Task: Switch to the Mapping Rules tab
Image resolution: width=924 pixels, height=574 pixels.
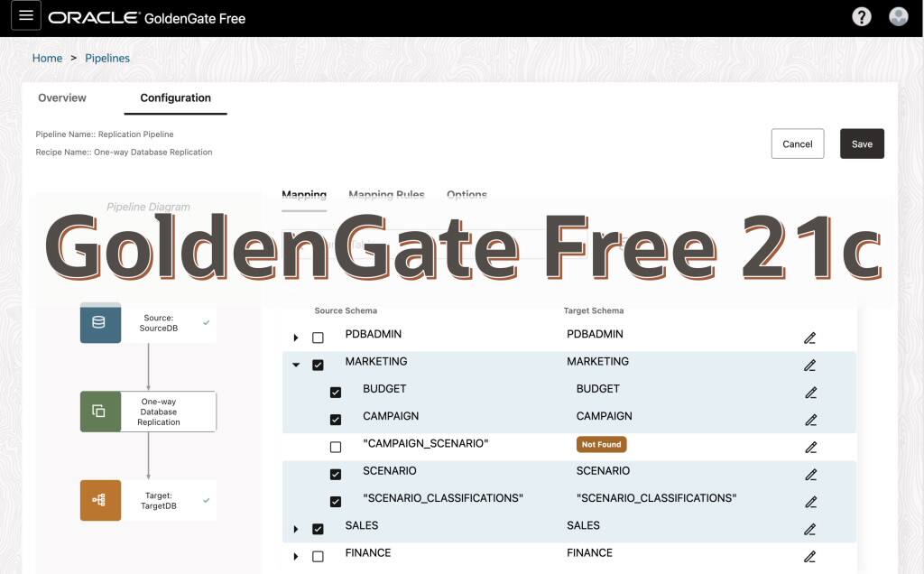Action: pyautogui.click(x=387, y=194)
